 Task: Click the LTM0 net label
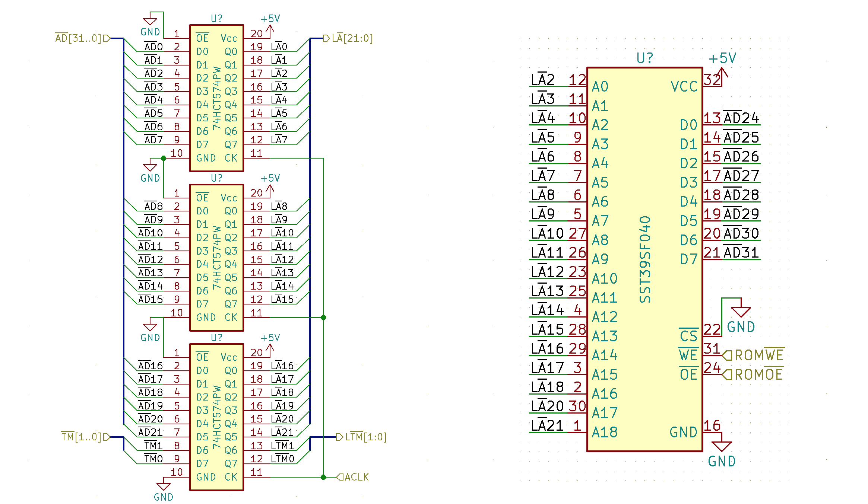point(283,459)
